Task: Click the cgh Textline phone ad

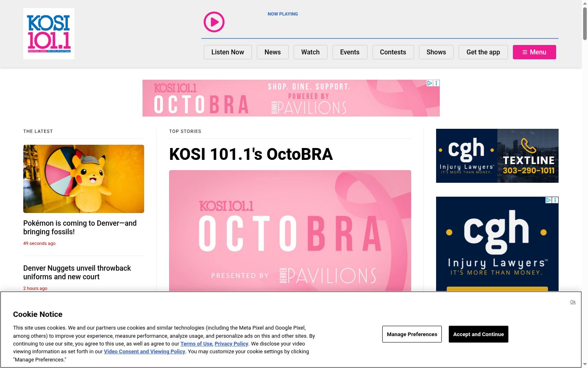Action: [497, 156]
